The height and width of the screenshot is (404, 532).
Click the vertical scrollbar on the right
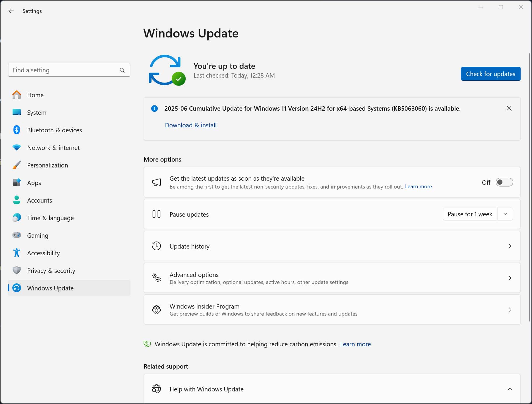(530, 187)
